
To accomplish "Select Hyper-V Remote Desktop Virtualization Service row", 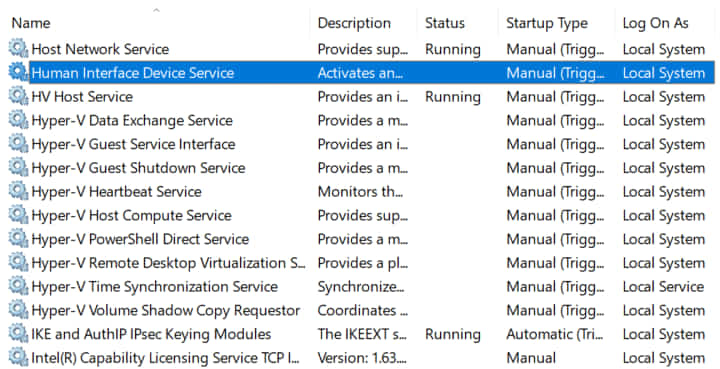I will (x=361, y=263).
